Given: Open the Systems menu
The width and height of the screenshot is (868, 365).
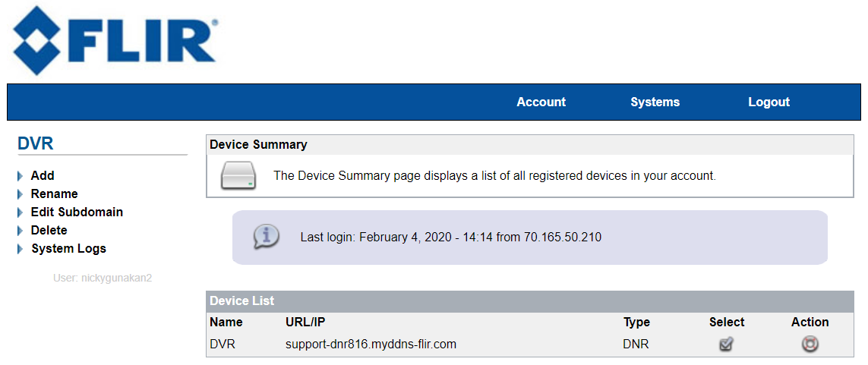Looking at the screenshot, I should click(655, 102).
